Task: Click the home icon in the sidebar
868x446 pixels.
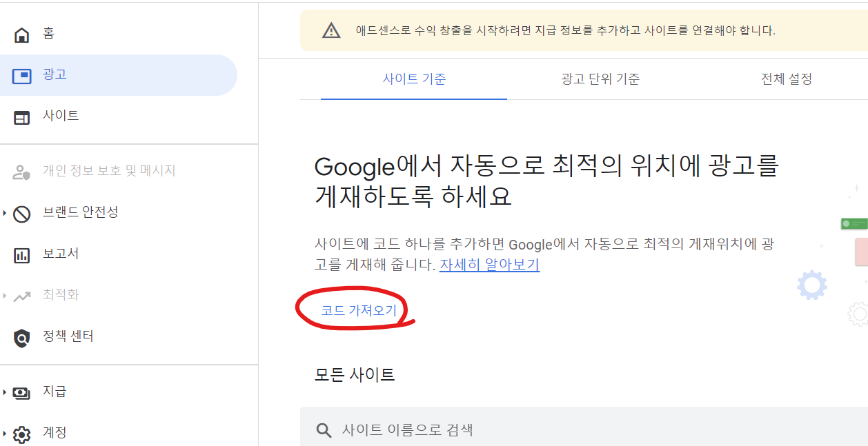Action: [22, 34]
